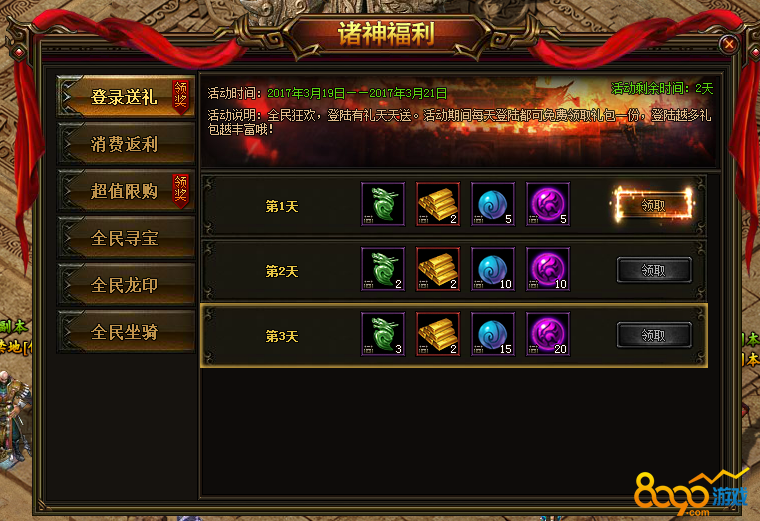This screenshot has width=760, height=521.
Task: Switch to the 消费返利 tab
Action: (126, 144)
